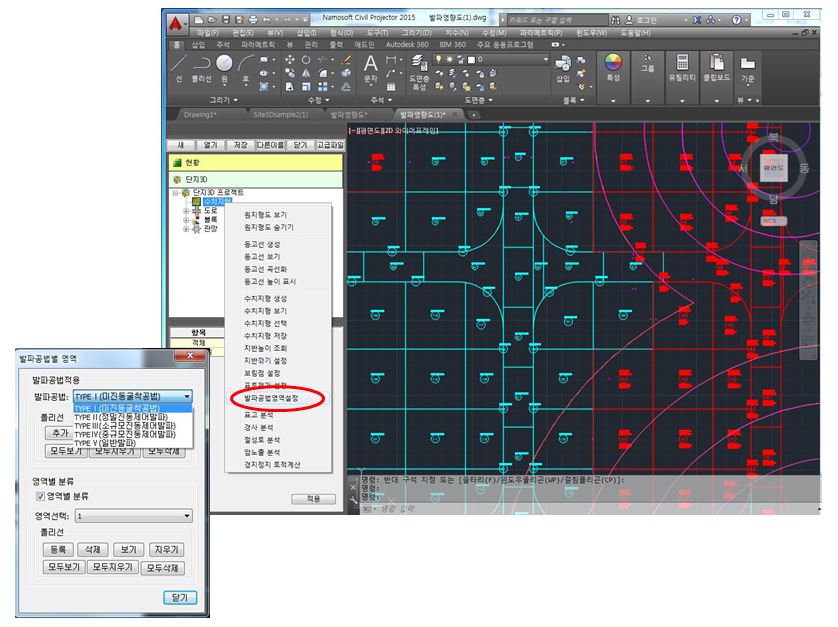Select the 관망 tree item
Viewport: 838px width, 627px height.
pyautogui.click(x=211, y=229)
